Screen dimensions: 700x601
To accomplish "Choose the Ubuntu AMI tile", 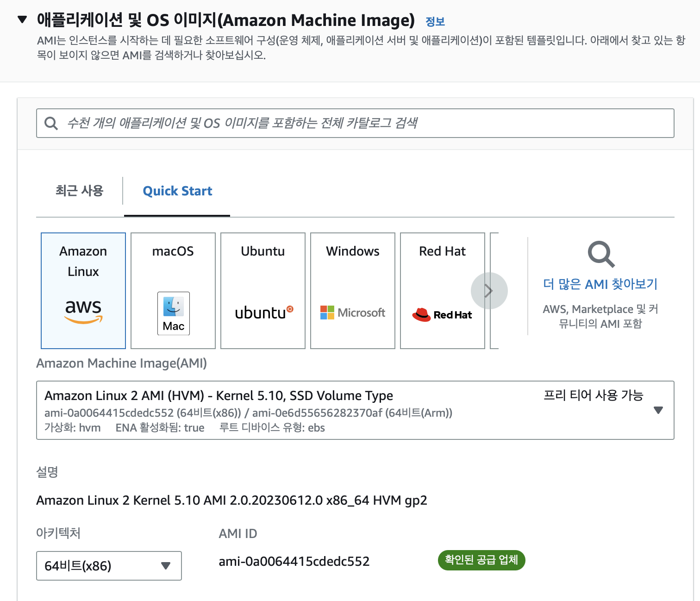I will pyautogui.click(x=263, y=291).
